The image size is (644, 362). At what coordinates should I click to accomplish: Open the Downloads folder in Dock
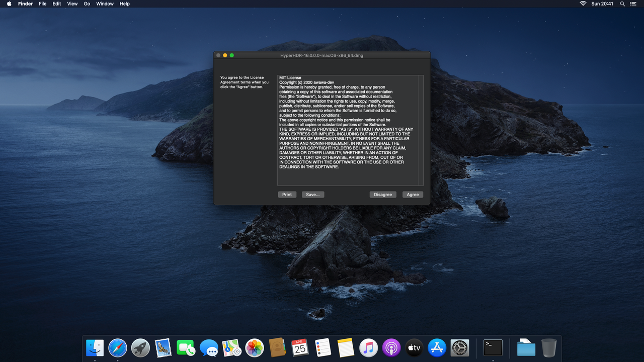click(526, 347)
